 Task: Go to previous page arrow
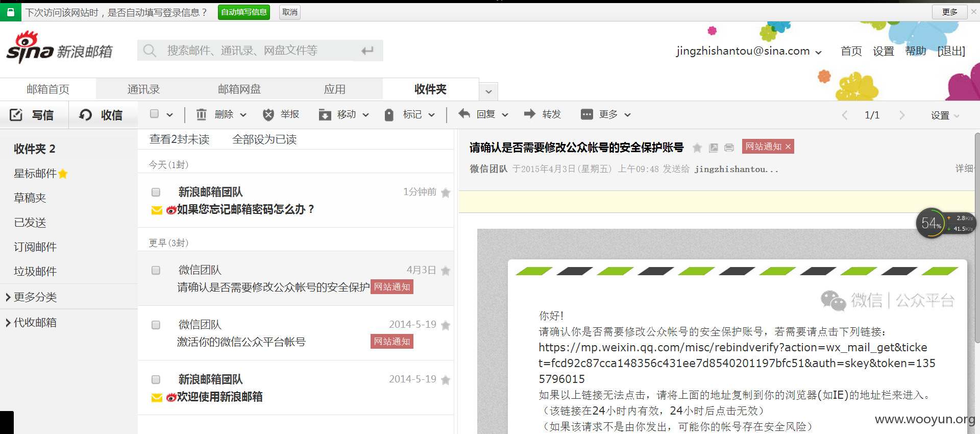point(845,115)
